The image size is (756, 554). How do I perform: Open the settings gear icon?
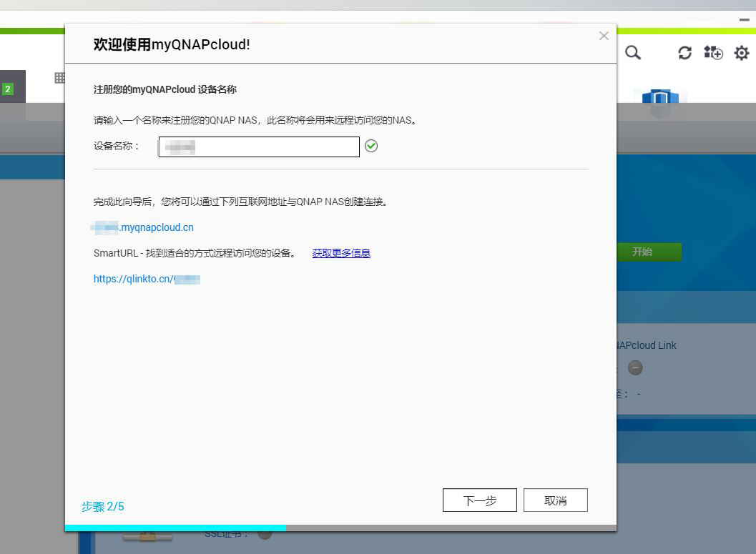coord(742,52)
